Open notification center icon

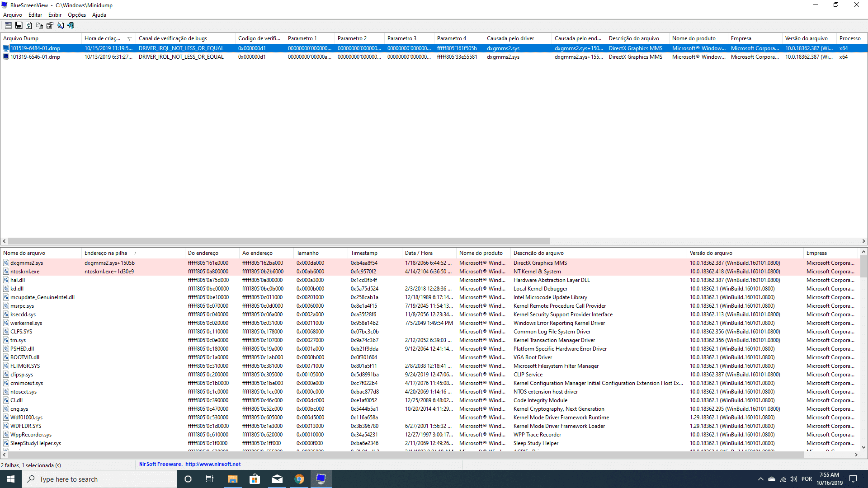(854, 479)
